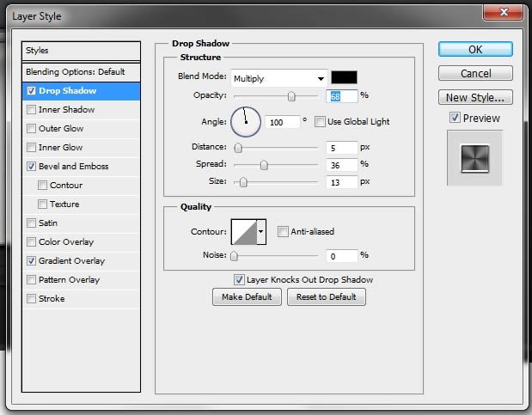Toggle the Preview checkbox
Screen dimensions: 532x415
pyautogui.click(x=455, y=118)
